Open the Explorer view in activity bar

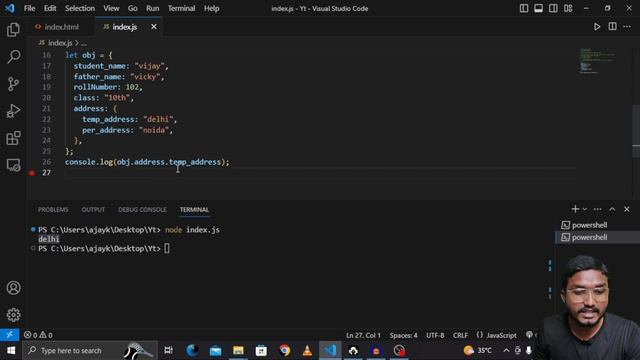[x=13, y=29]
